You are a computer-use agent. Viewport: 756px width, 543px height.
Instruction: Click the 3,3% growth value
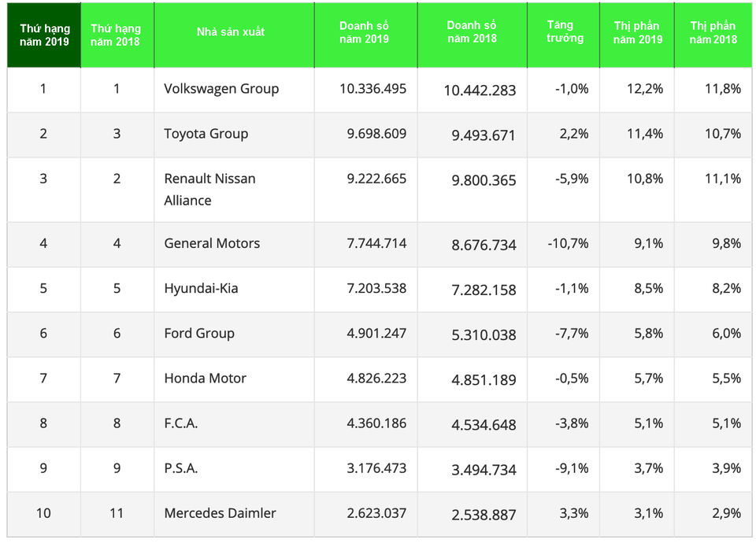click(574, 513)
